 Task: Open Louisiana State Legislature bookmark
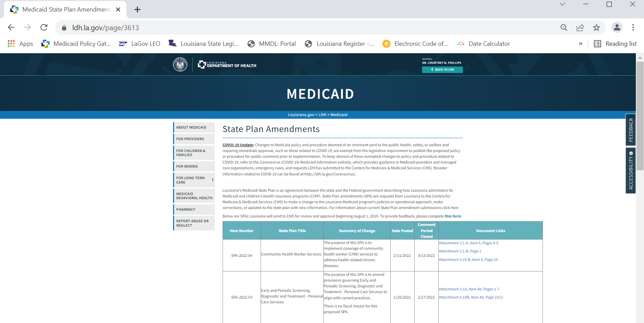pyautogui.click(x=204, y=44)
